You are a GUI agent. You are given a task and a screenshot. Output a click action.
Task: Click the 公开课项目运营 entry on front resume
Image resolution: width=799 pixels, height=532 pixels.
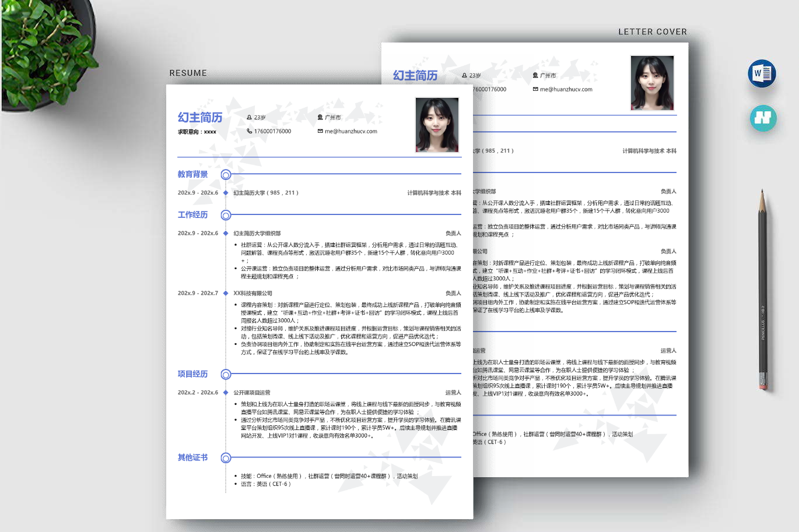(x=252, y=393)
